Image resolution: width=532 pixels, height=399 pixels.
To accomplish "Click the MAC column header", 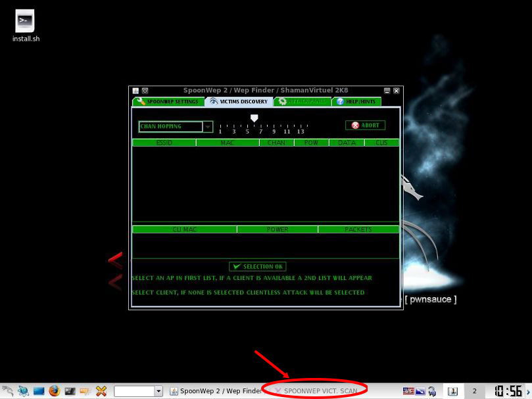I will click(228, 143).
